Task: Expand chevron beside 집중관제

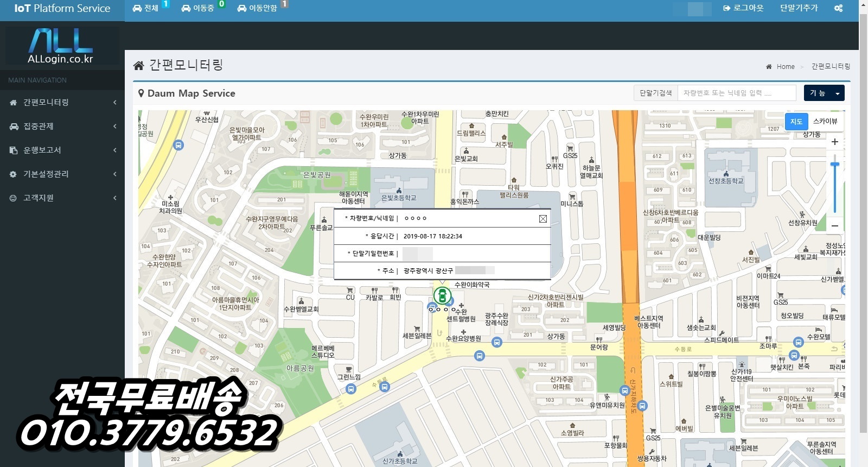Action: coord(114,126)
